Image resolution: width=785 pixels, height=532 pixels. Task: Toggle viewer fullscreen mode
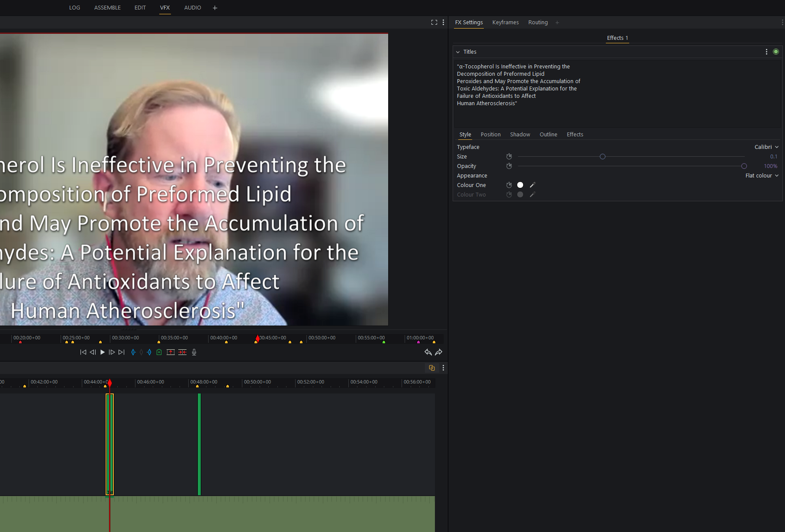coord(434,23)
